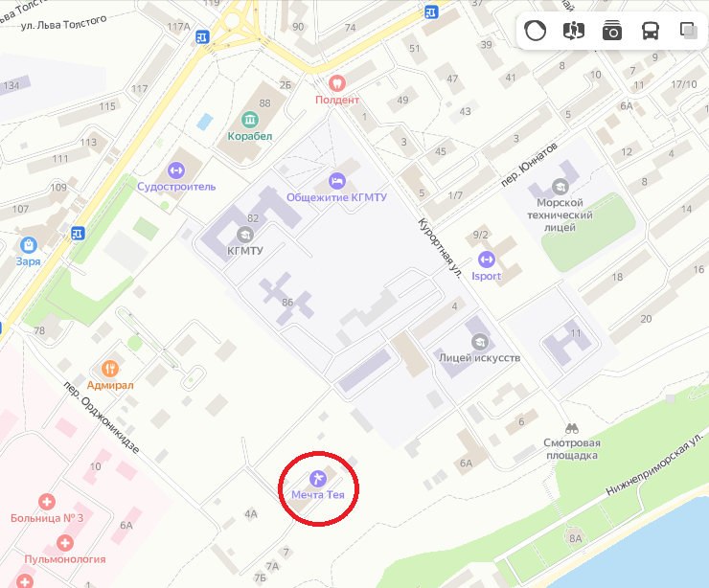Open the Заря shop marker
This screenshot has width=709, height=588.
click(x=29, y=245)
